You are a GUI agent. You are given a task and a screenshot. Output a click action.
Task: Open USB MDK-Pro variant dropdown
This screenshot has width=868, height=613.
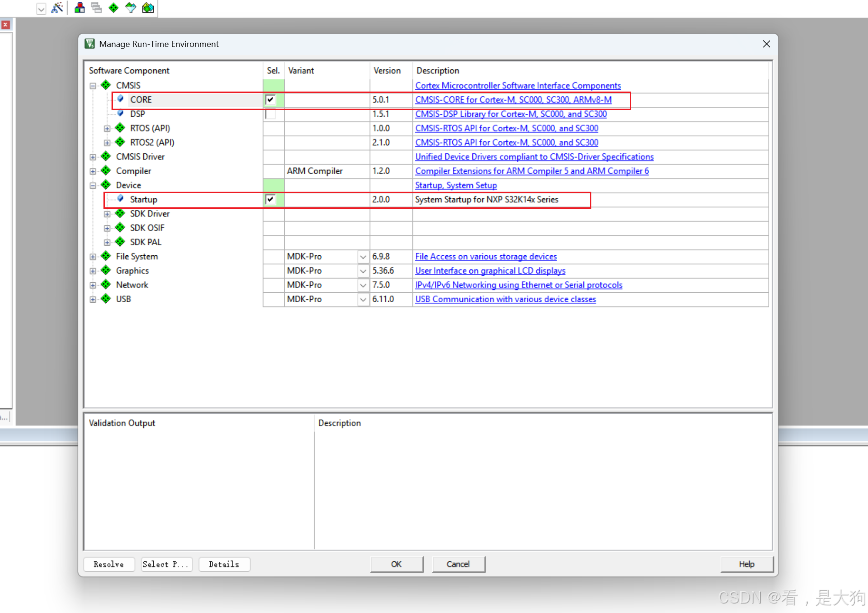pos(363,299)
